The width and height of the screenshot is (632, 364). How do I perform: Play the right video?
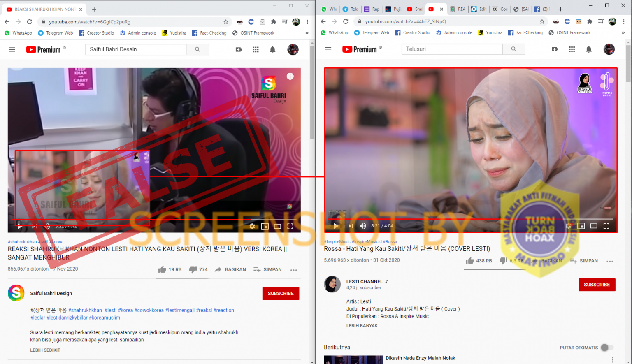pos(336,226)
